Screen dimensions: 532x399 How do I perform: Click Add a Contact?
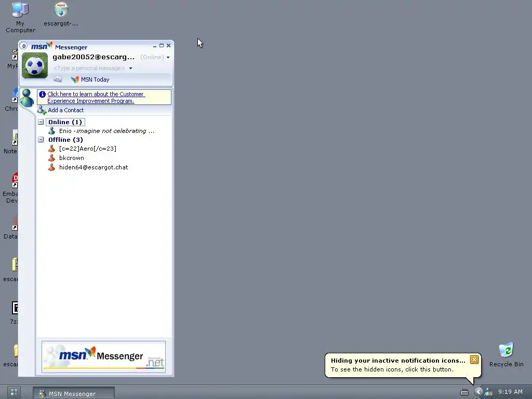[66, 110]
